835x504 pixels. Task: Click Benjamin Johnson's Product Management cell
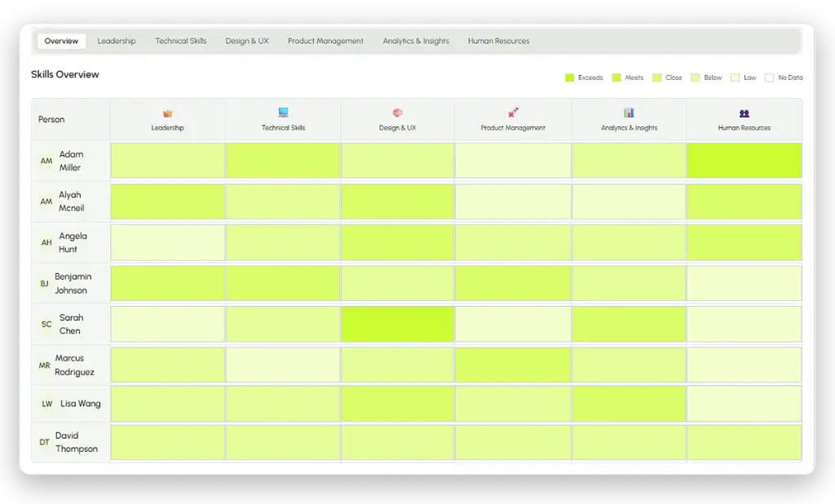pos(513,284)
